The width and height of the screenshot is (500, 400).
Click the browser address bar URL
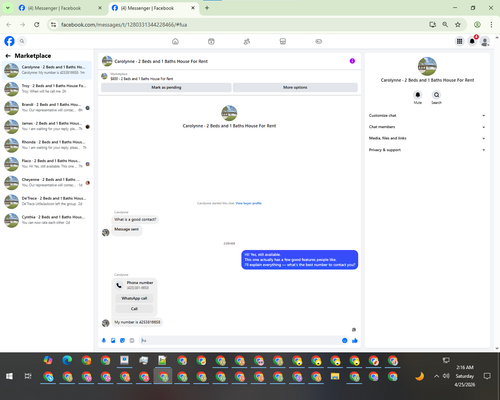pos(124,25)
